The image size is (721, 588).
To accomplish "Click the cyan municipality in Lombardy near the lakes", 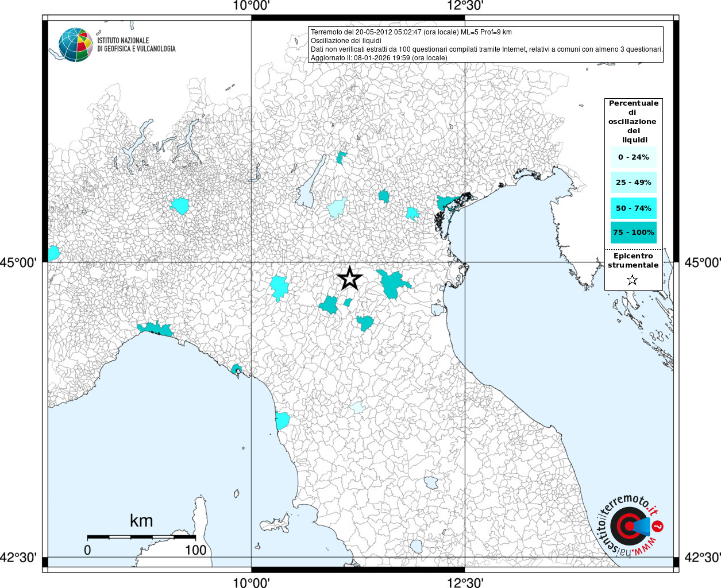I will coord(180,205).
